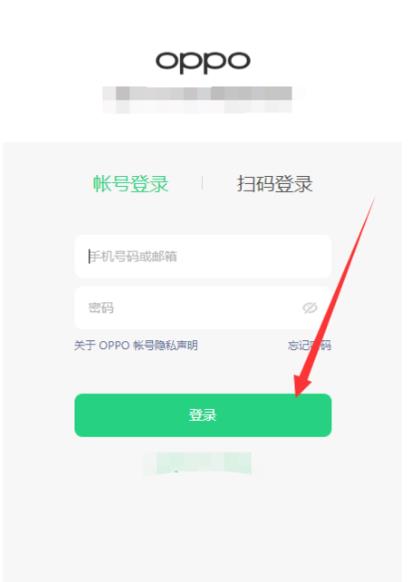Click empty gray area under login card
Screen dimensions: 409x582
click(203, 527)
